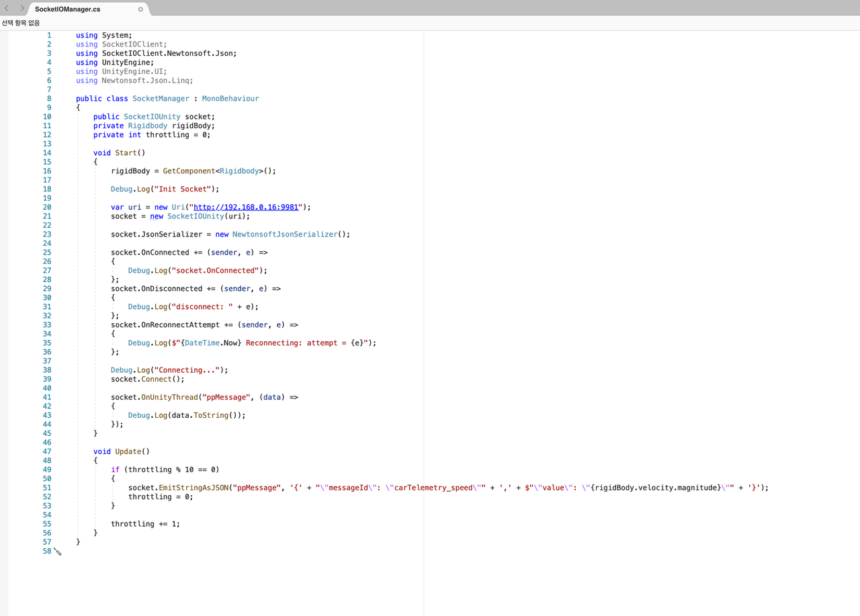
Task: Place cursor on 'using System;'
Action: 104,35
